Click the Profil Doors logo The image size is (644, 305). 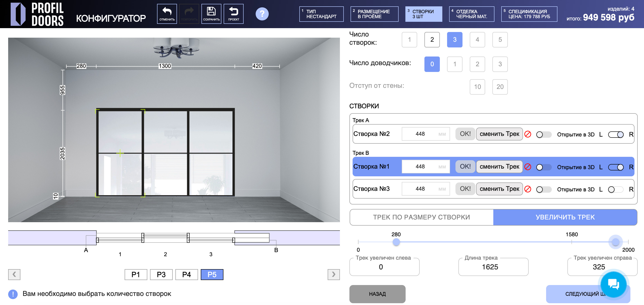click(x=37, y=14)
